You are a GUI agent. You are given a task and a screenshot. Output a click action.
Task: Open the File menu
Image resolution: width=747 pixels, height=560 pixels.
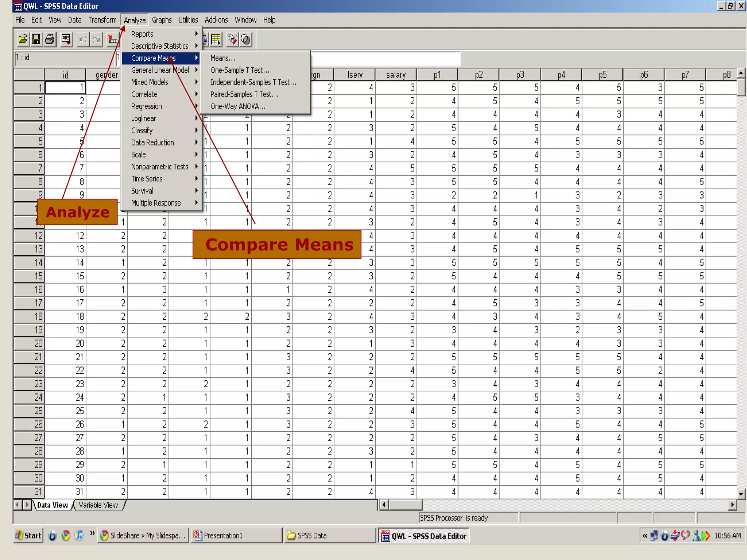[x=20, y=20]
